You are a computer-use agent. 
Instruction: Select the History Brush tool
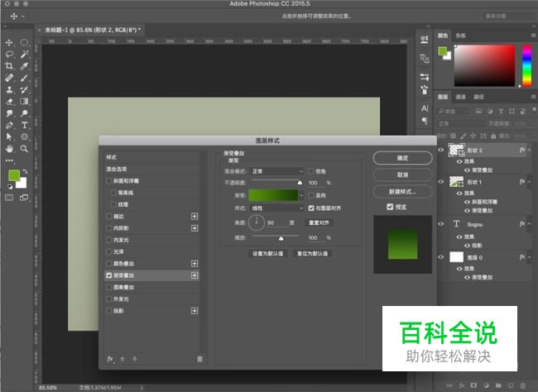coord(24,90)
